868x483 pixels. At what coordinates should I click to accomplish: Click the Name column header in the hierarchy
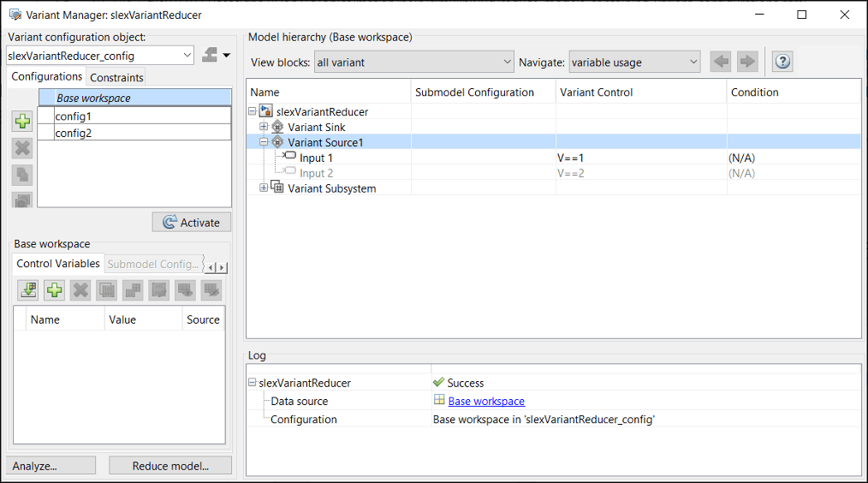329,92
